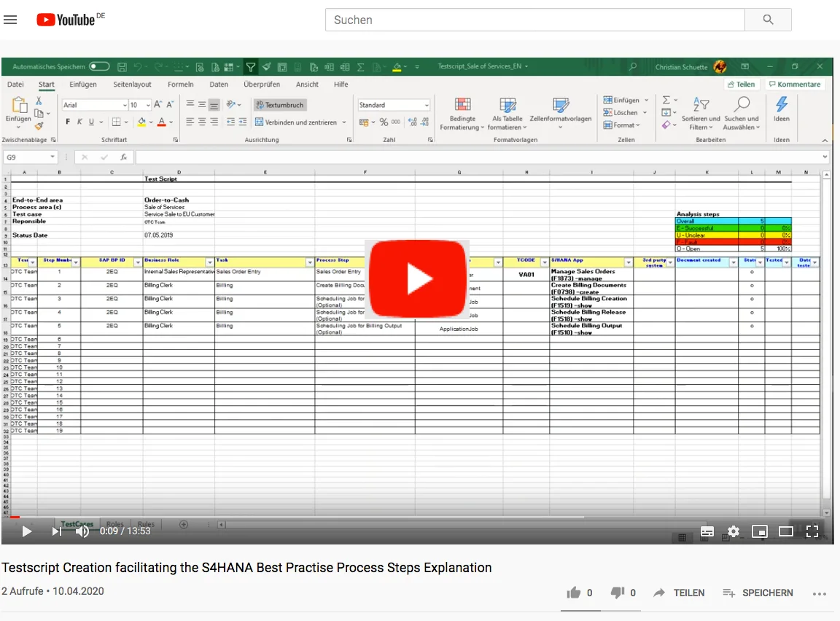Click the magnifier search button

[768, 20]
